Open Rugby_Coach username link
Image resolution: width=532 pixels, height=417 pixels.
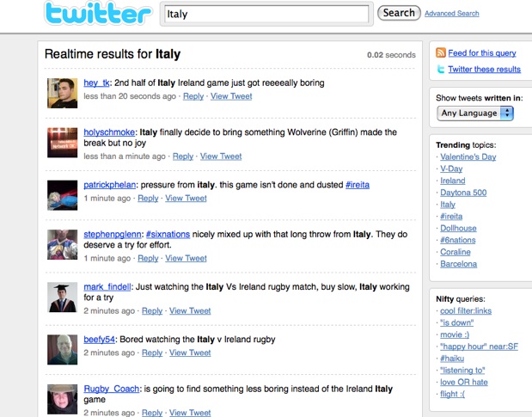click(111, 389)
